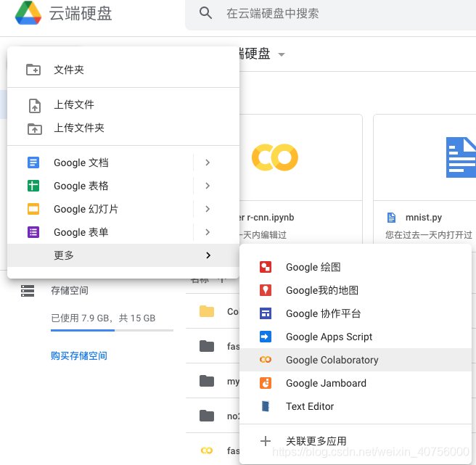
Task: Expand the Google 表格 submenu arrow
Action: coord(208,186)
